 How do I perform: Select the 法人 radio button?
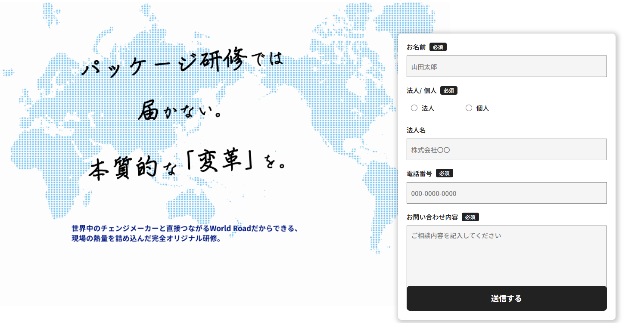[414, 108]
